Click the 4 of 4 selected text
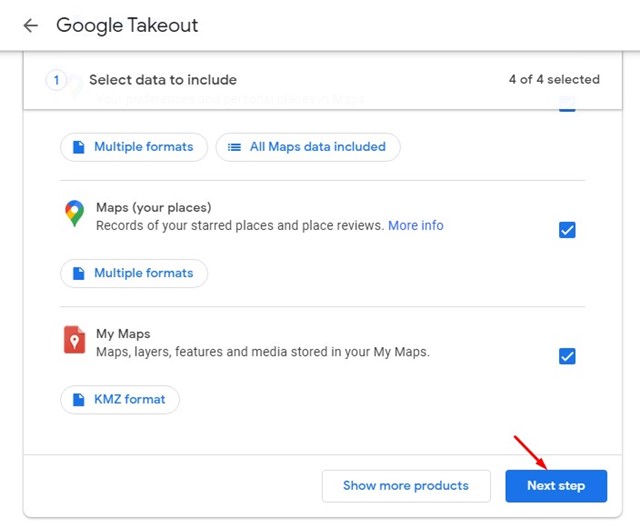The height and width of the screenshot is (527, 640). [x=554, y=79]
